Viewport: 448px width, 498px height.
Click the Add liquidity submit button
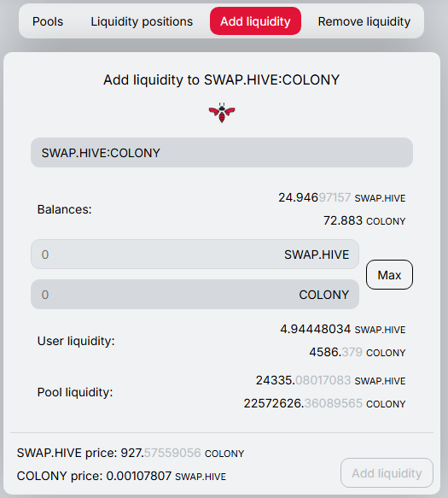[387, 473]
